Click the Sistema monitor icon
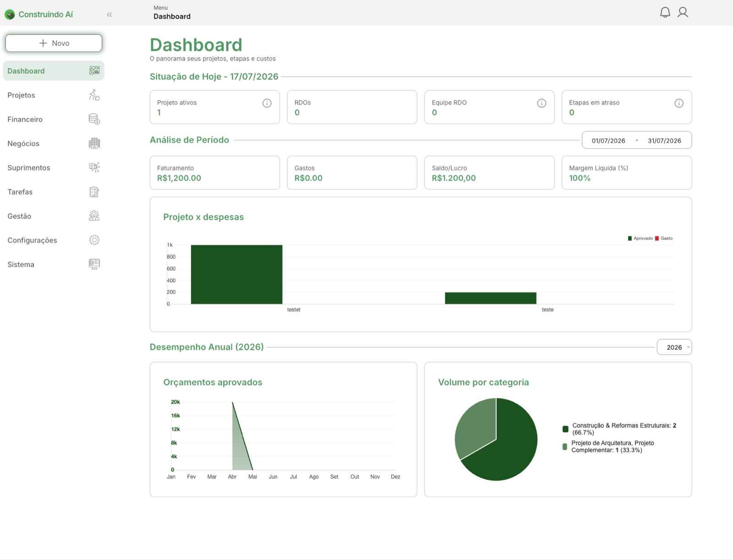 click(x=94, y=264)
